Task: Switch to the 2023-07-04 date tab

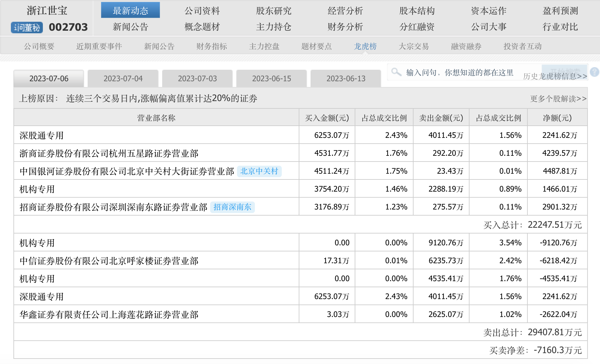Action: (x=123, y=79)
